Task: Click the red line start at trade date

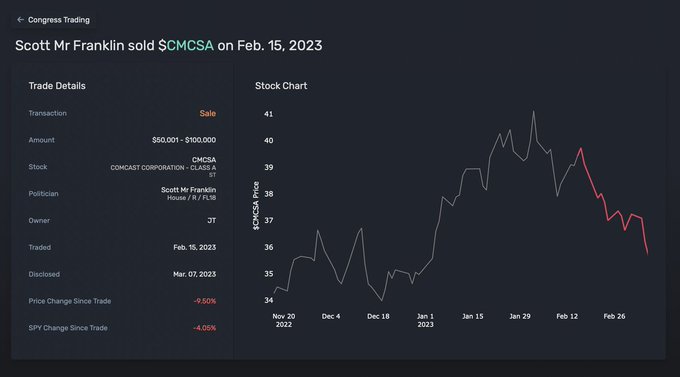Action: pos(581,148)
